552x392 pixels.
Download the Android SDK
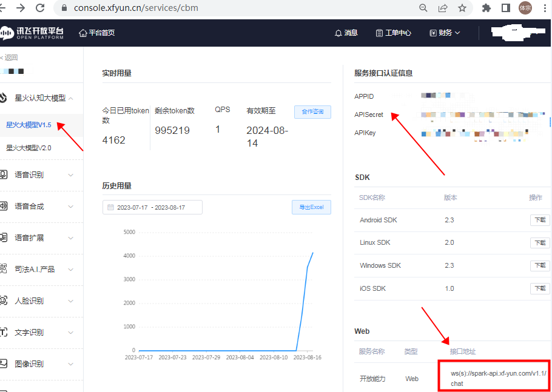[x=540, y=220]
